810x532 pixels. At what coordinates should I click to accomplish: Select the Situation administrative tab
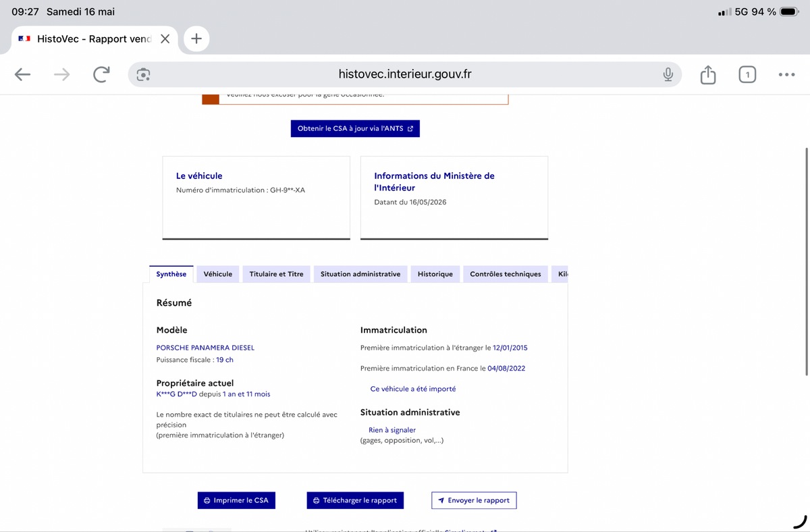[x=360, y=274]
